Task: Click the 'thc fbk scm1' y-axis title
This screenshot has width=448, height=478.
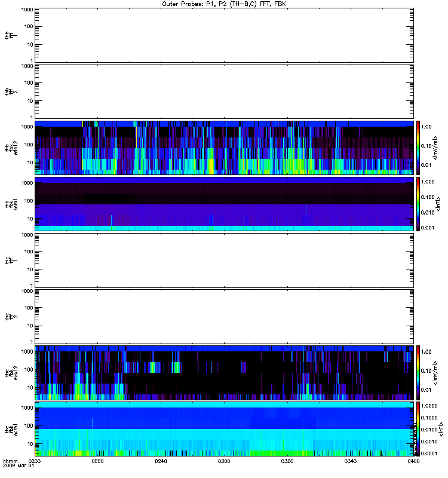Action: pyautogui.click(x=11, y=429)
